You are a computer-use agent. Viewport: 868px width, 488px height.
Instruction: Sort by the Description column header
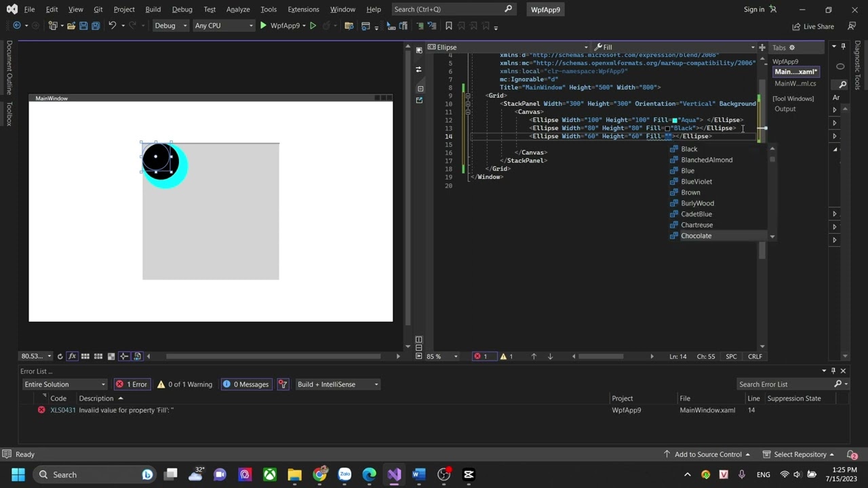100,399
